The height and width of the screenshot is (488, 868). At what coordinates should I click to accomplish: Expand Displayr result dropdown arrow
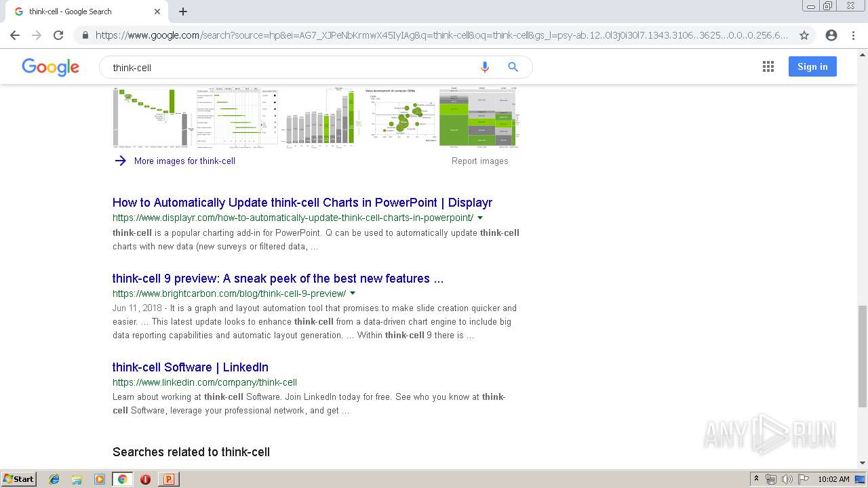click(x=480, y=218)
